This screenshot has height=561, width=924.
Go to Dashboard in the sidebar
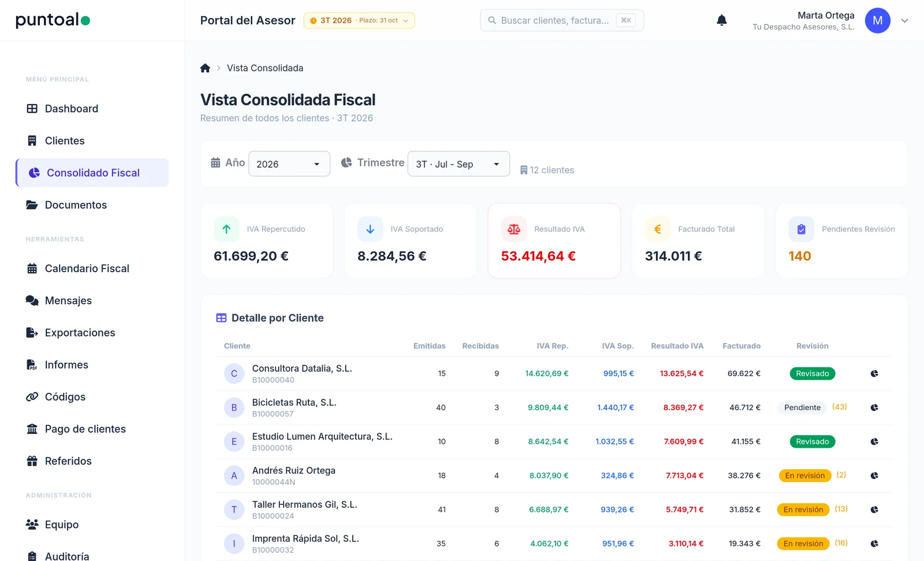92,109
